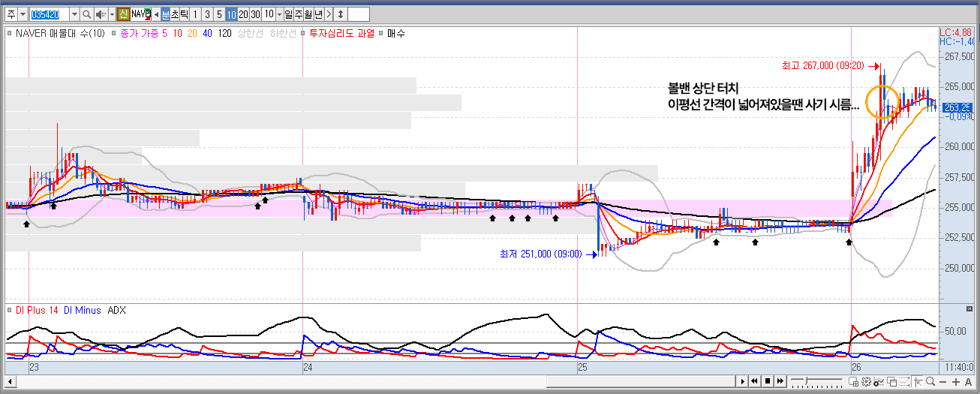
Task: Toggle the 투자심리도 과열 indicator marker
Action: (x=303, y=33)
